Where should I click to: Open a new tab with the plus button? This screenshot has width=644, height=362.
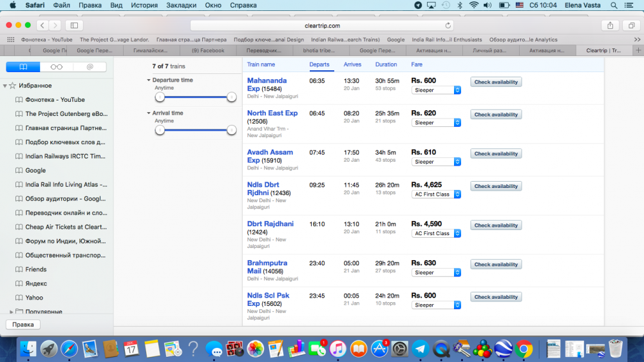click(638, 50)
